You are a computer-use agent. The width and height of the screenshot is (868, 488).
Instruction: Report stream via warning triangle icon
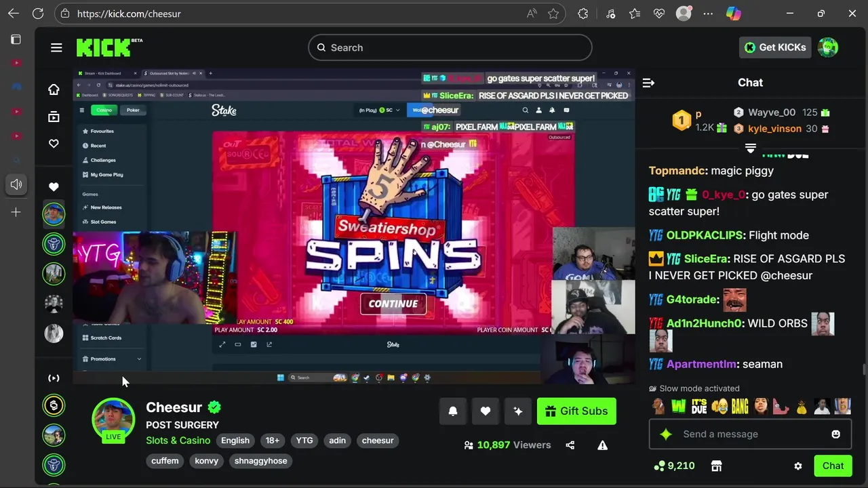click(602, 445)
